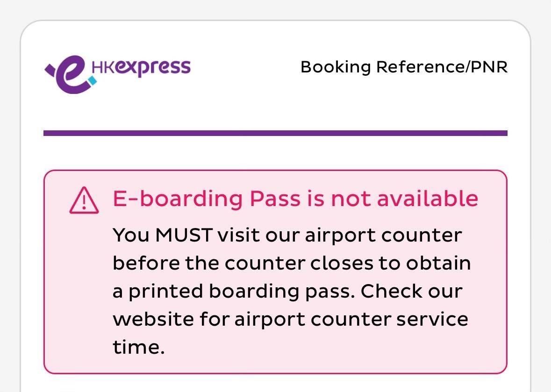Tap the word 'express' in the logo
This screenshot has width=551, height=392.
click(153, 68)
